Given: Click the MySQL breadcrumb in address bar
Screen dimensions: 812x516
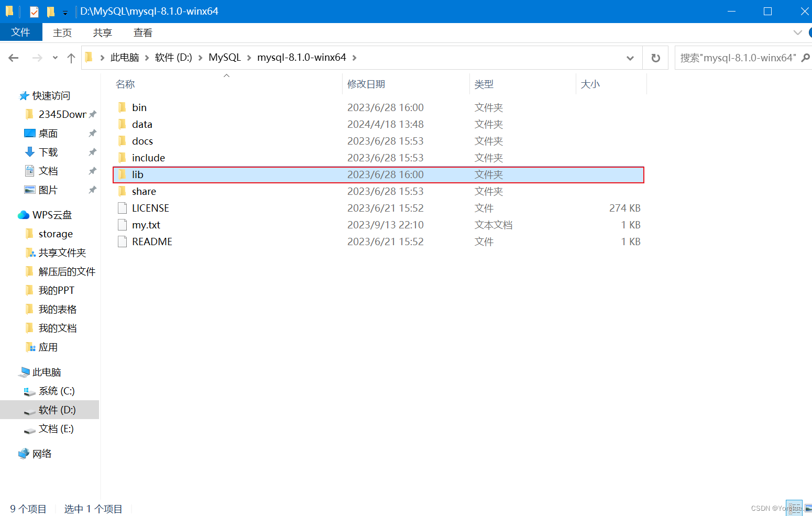Looking at the screenshot, I should [224, 57].
